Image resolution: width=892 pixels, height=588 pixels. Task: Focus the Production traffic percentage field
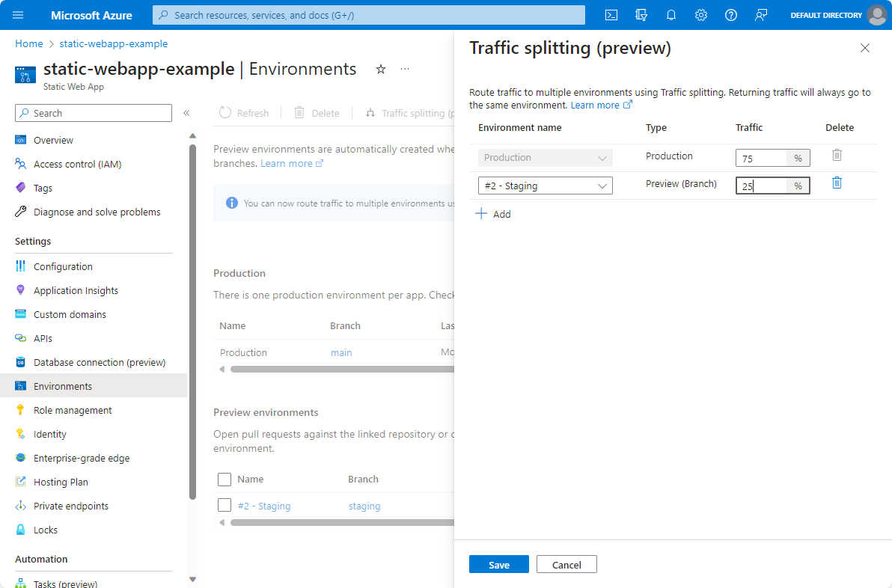coord(761,158)
